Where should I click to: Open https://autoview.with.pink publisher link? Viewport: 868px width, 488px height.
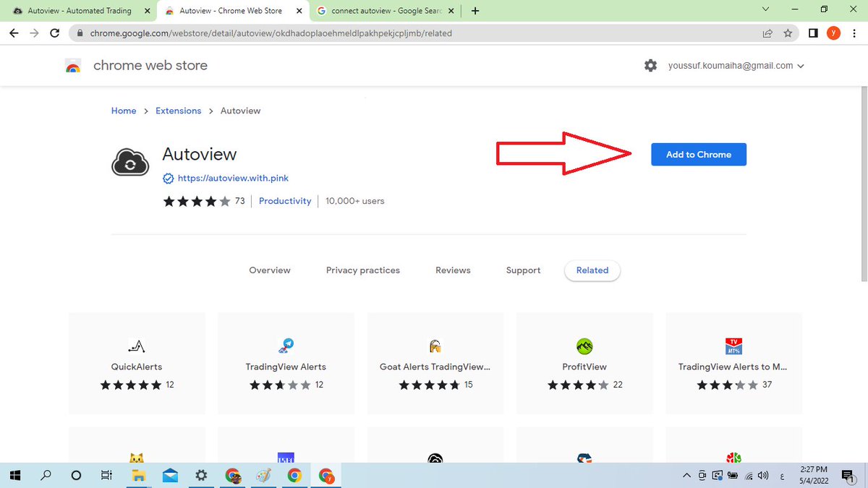click(x=233, y=178)
